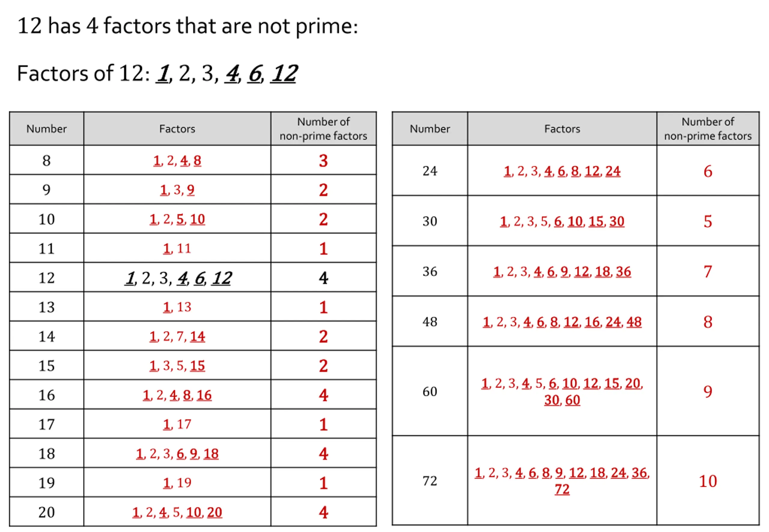The height and width of the screenshot is (532, 769).
Task: Select the factors of 16 cell
Action: coord(177,395)
